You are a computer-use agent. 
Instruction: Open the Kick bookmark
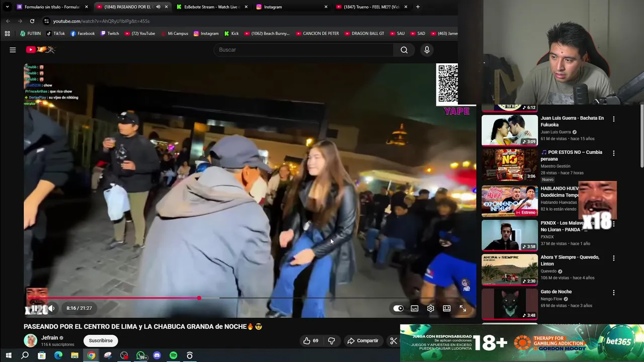(231, 34)
